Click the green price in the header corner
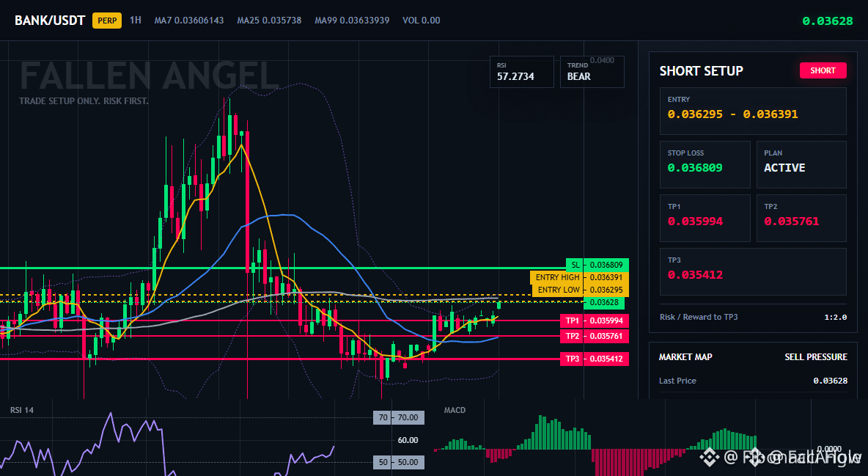The width and height of the screenshot is (868, 476). tap(828, 21)
